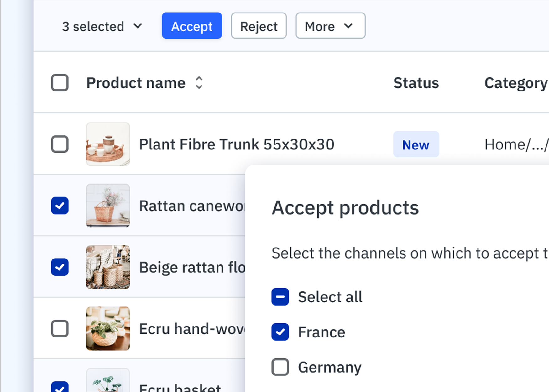The image size is (549, 392).
Task: Deselect the Rattan canework product checkbox
Action: point(60,206)
